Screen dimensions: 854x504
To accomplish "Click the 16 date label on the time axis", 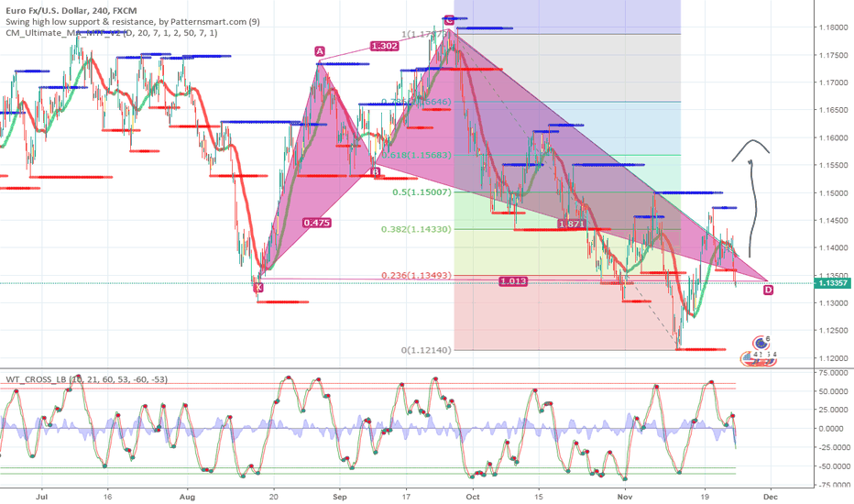I will coord(108,497).
